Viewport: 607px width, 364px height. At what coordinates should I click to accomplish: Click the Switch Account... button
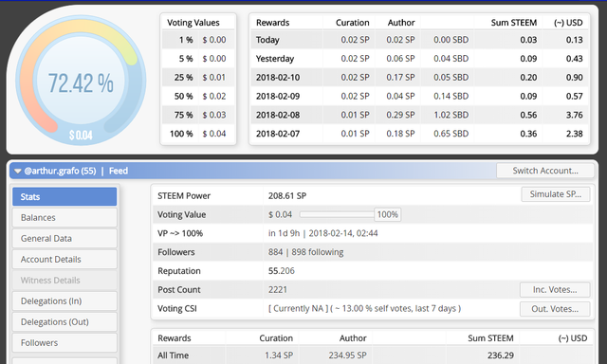[x=545, y=171]
